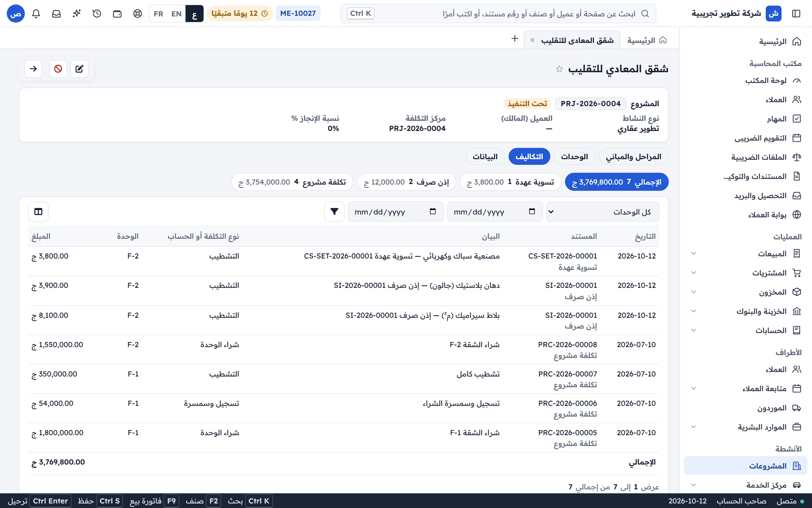Open لوحة المكتب in sidebar

tap(746, 81)
